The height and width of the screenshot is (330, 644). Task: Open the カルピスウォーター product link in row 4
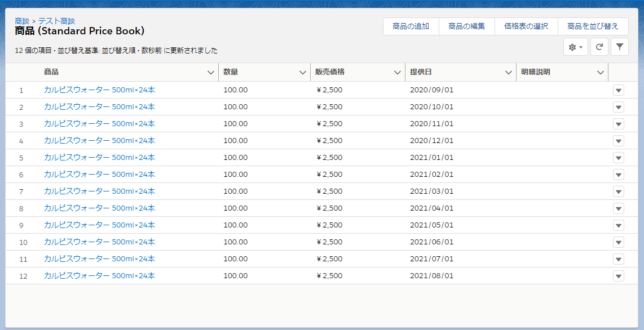pos(99,140)
